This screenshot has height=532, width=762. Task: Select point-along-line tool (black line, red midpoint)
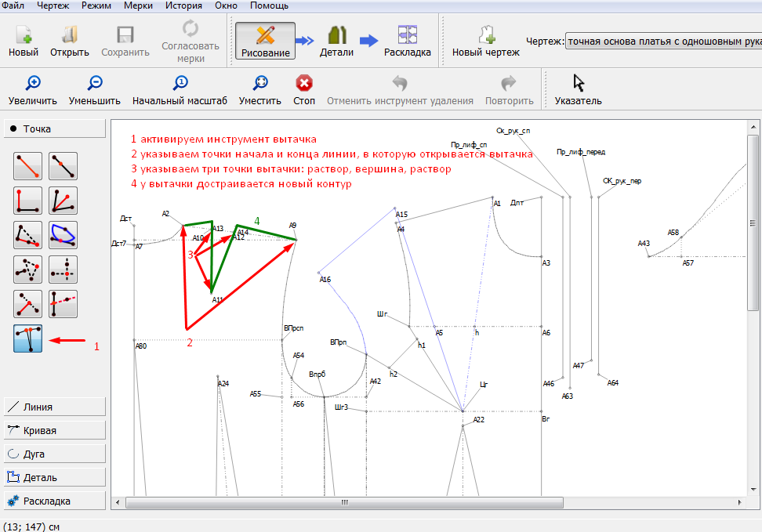click(63, 165)
